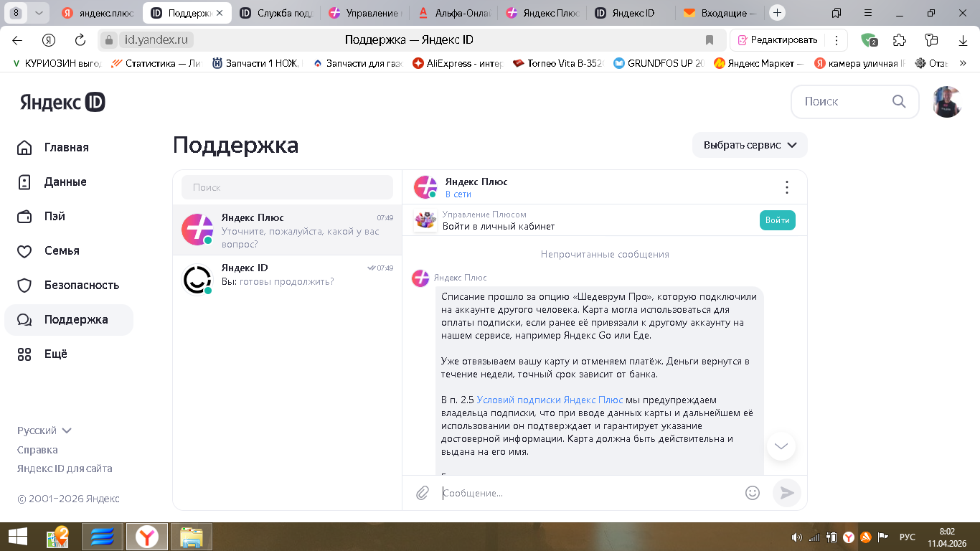Select the Поддержка sidebar item
The image size is (980, 551).
[68, 319]
